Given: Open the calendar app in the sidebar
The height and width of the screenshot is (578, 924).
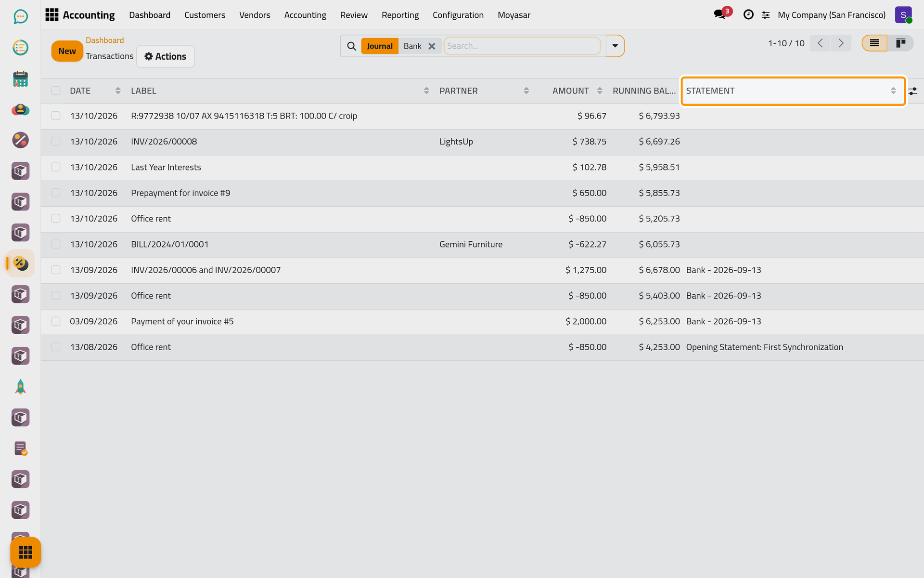Looking at the screenshot, I should coord(20,79).
